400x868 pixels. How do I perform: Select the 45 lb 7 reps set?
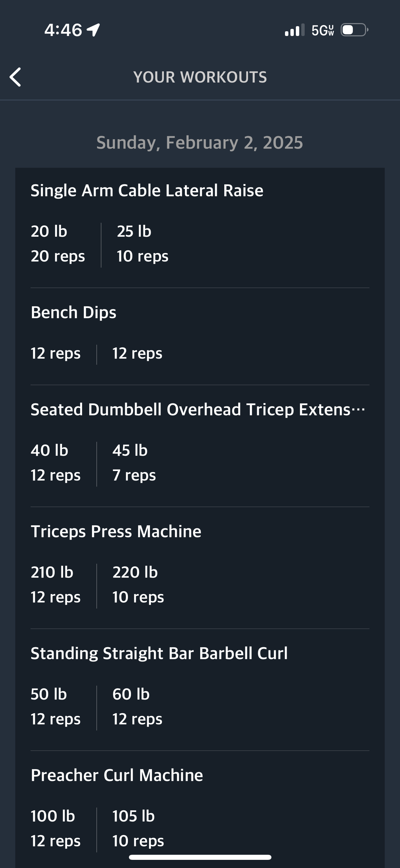click(134, 463)
